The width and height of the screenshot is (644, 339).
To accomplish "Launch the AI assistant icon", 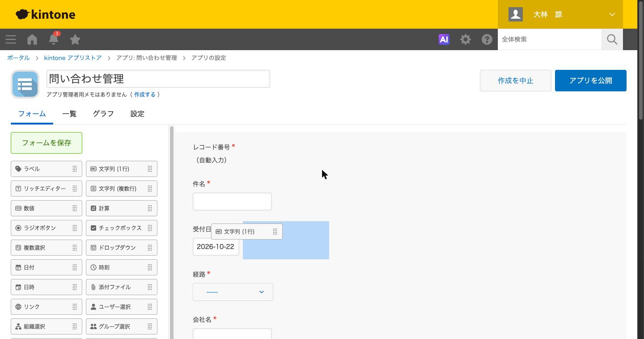I will (444, 39).
